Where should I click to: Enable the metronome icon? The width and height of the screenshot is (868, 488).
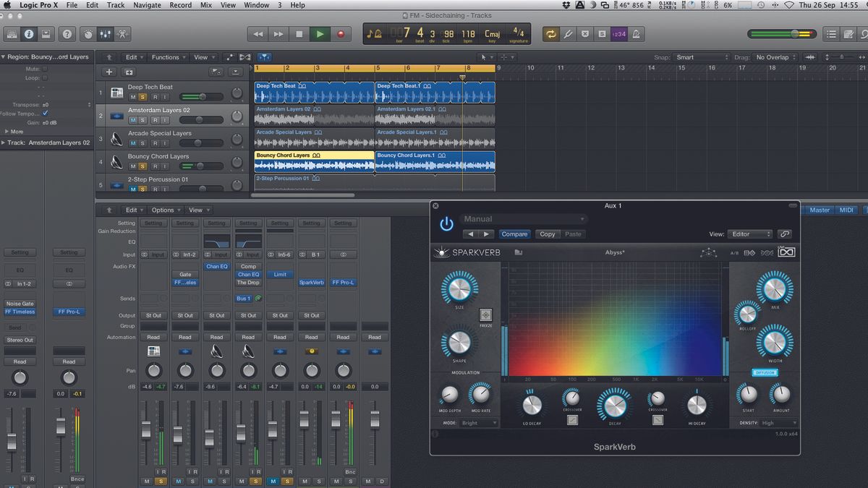pyautogui.click(x=637, y=33)
